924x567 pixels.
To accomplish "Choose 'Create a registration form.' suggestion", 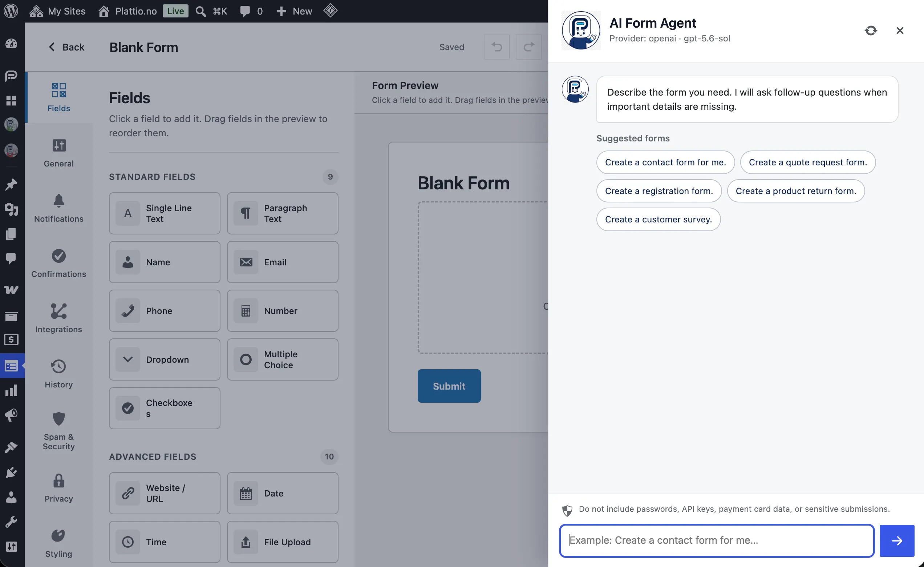I will 659,190.
